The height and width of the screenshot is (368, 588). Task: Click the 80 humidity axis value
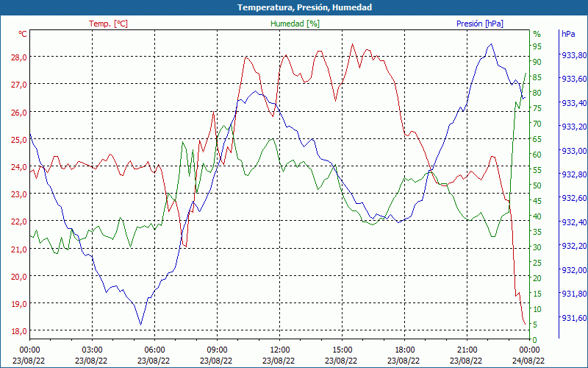click(x=537, y=93)
